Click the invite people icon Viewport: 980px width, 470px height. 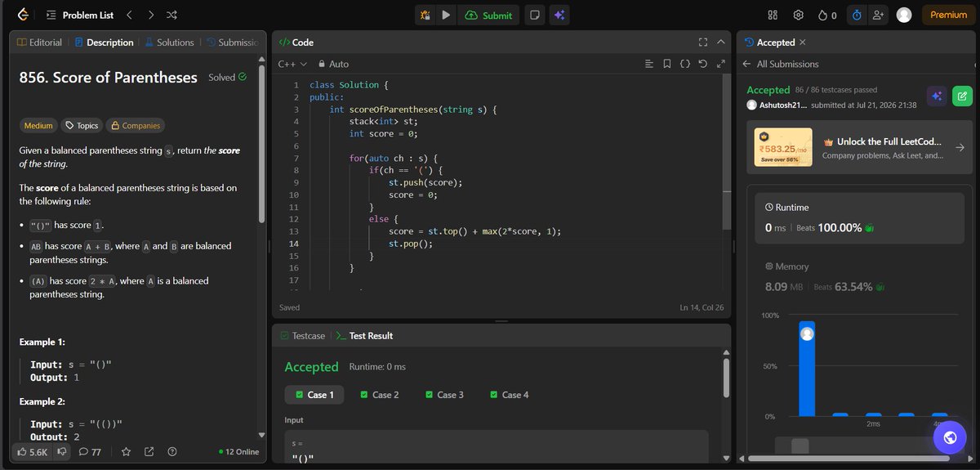coord(878,15)
